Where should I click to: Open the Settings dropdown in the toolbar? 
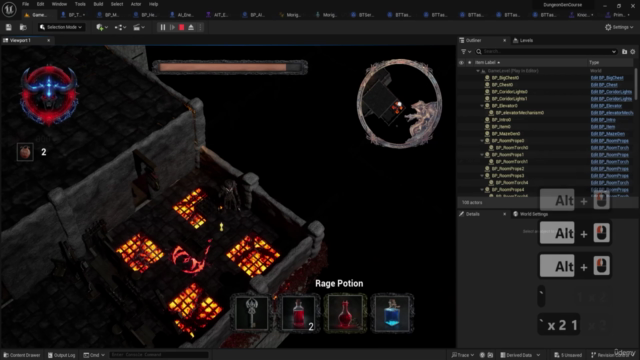[619, 27]
